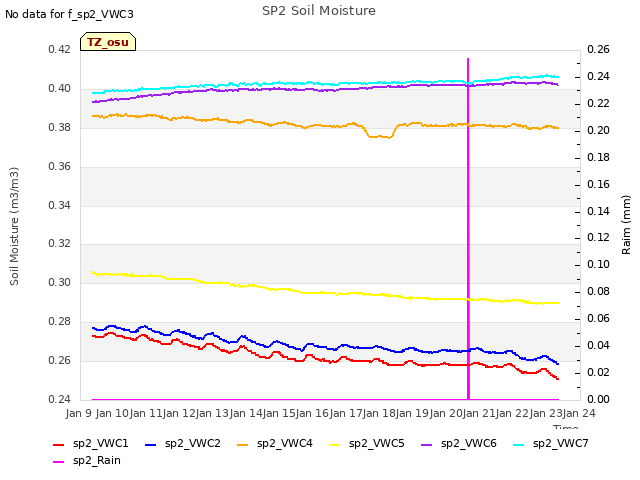The width and height of the screenshot is (640, 480).
Task: Click the magenta rain spike near Jan 21
Action: [x=468, y=229]
